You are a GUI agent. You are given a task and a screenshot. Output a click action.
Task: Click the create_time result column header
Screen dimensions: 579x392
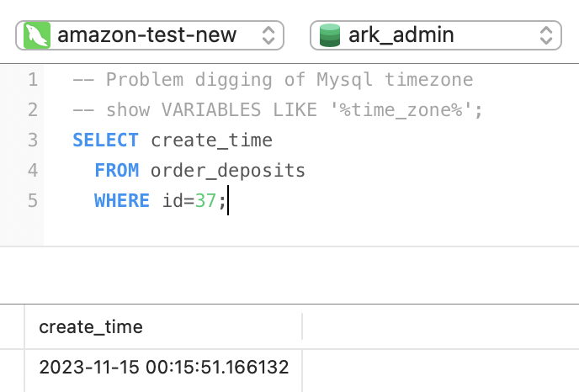tap(91, 326)
